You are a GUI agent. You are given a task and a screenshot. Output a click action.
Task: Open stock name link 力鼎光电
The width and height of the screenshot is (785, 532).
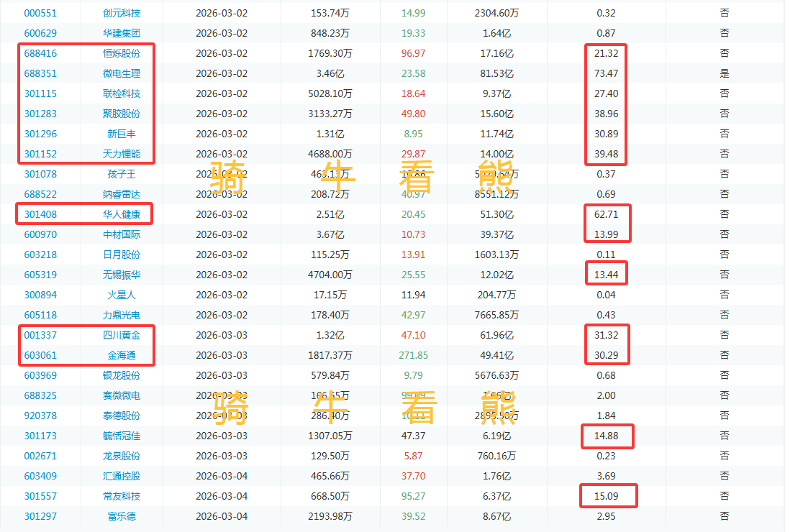(x=122, y=315)
